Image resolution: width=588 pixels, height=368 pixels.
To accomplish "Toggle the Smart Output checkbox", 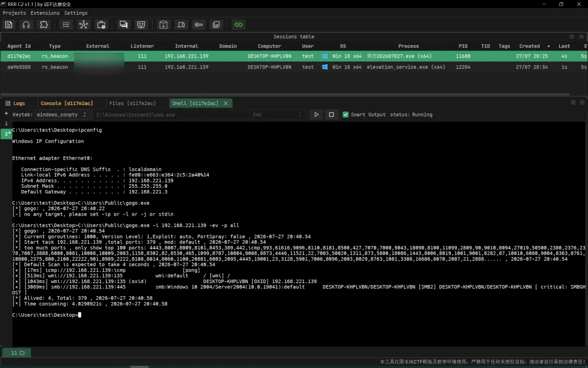I will point(345,114).
